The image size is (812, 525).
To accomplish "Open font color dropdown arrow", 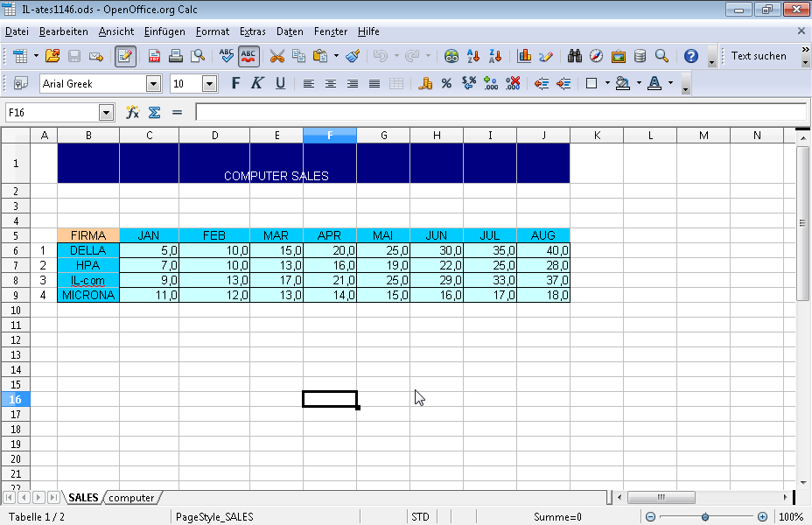I will 670,83.
